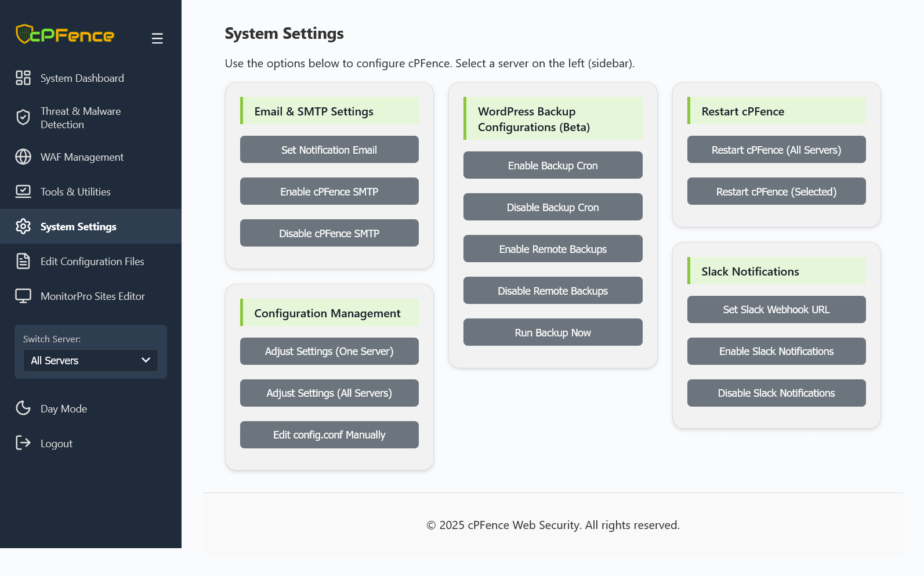
Task: Disable Remote Backups
Action: tap(553, 291)
